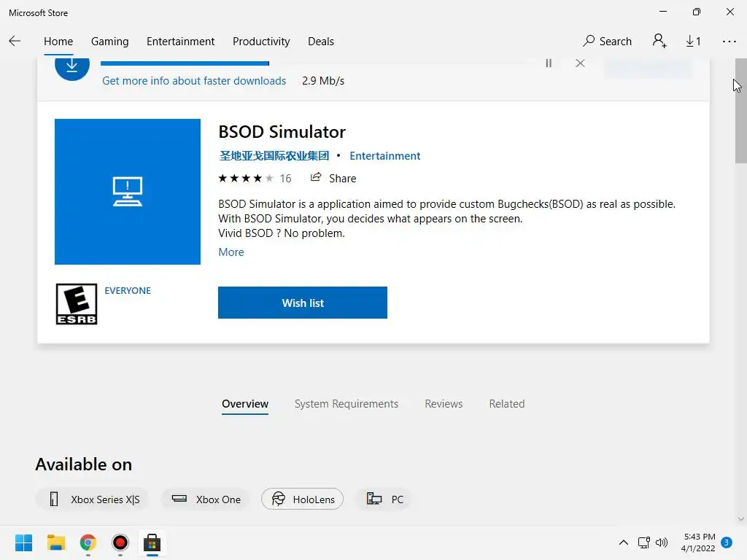Click the ESRB Everyone rating badge
Screen dimensions: 747x560
pos(76,304)
